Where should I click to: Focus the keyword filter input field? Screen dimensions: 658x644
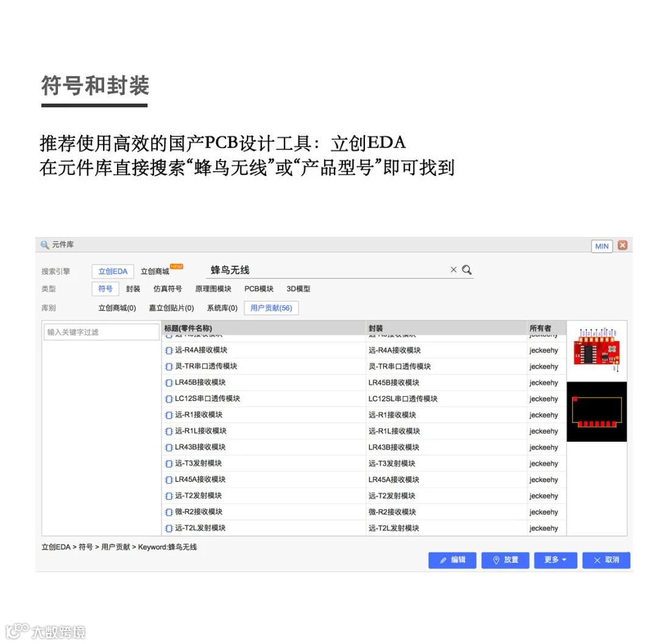pyautogui.click(x=101, y=332)
